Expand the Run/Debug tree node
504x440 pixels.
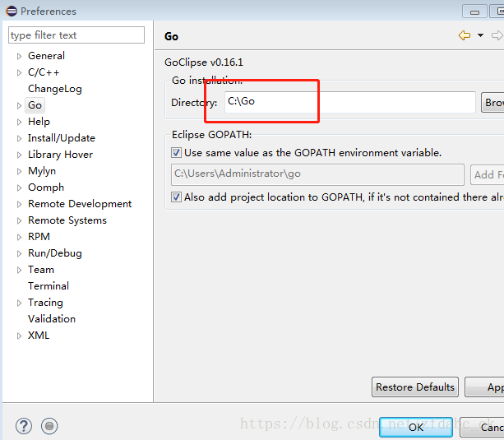point(19,253)
